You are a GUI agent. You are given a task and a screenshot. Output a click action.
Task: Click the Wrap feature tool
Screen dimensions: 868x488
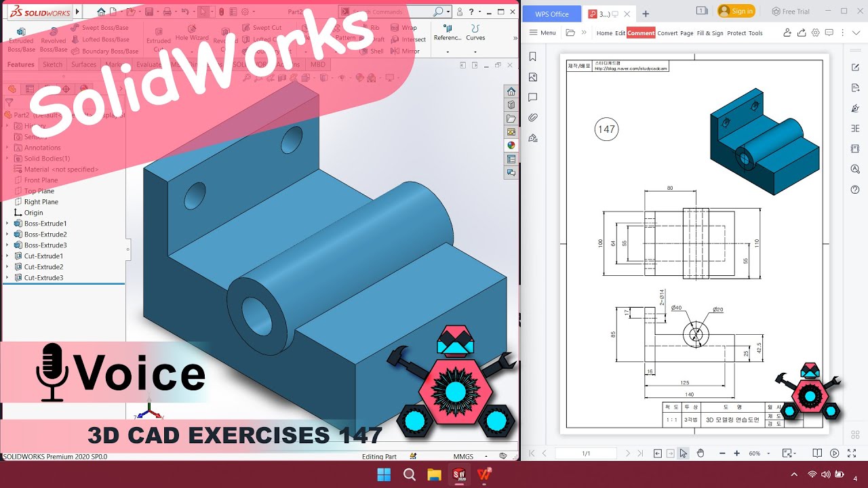click(x=405, y=28)
